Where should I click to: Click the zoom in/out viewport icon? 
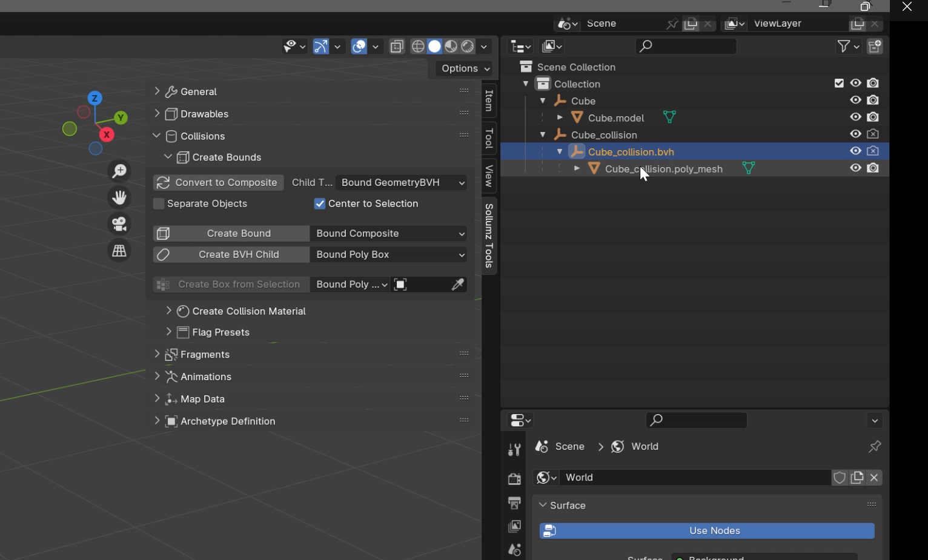click(x=119, y=171)
